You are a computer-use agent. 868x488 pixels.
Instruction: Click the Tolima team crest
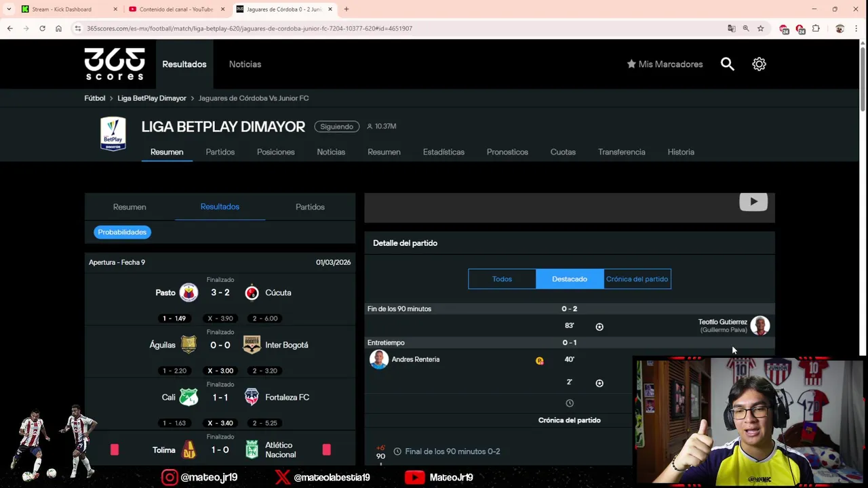click(189, 449)
